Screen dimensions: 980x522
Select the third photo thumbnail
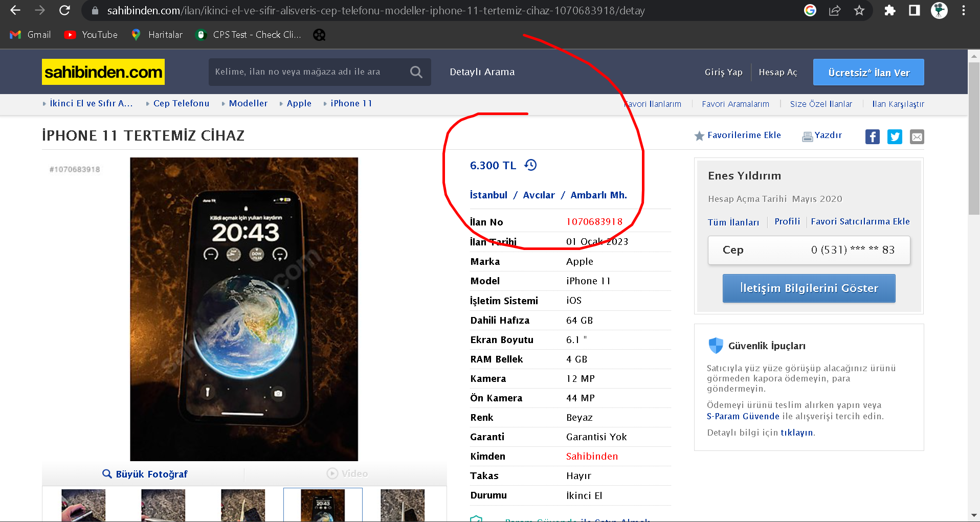[x=243, y=506]
